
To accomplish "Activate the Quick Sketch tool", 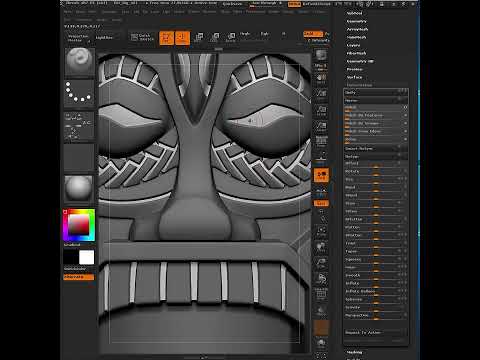I will tap(142, 37).
